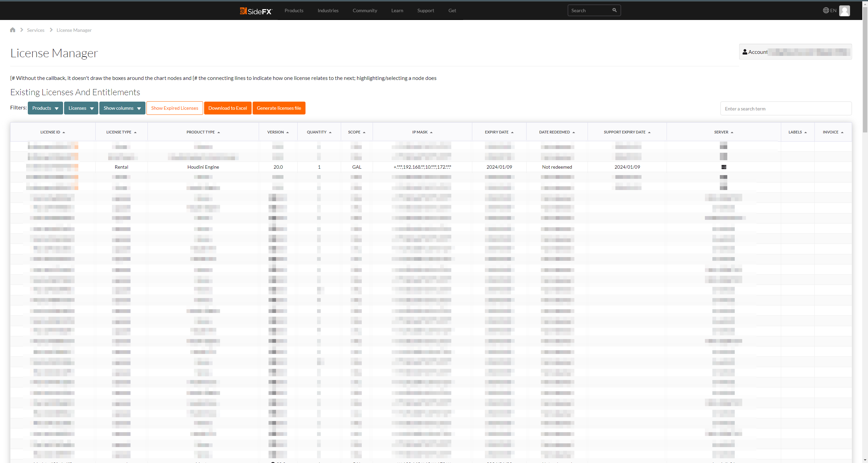Sort by Date Redeemed column
The height and width of the screenshot is (463, 868).
[557, 132]
